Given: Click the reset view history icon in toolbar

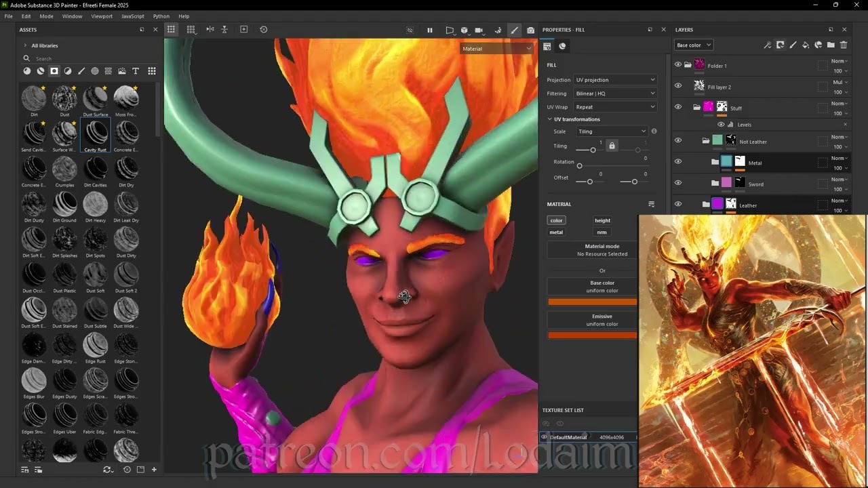Looking at the screenshot, I should [x=264, y=29].
